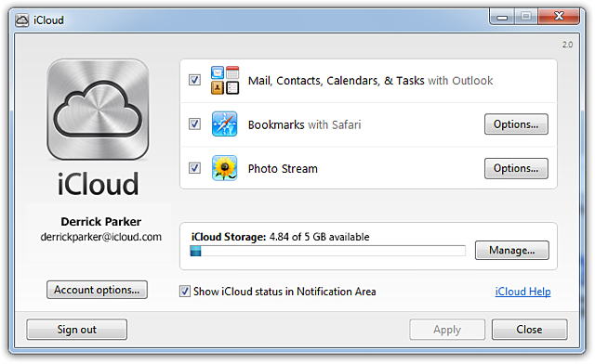The image size is (595, 364).
Task: Click the iCloud Storage usage bar
Action: coord(328,251)
